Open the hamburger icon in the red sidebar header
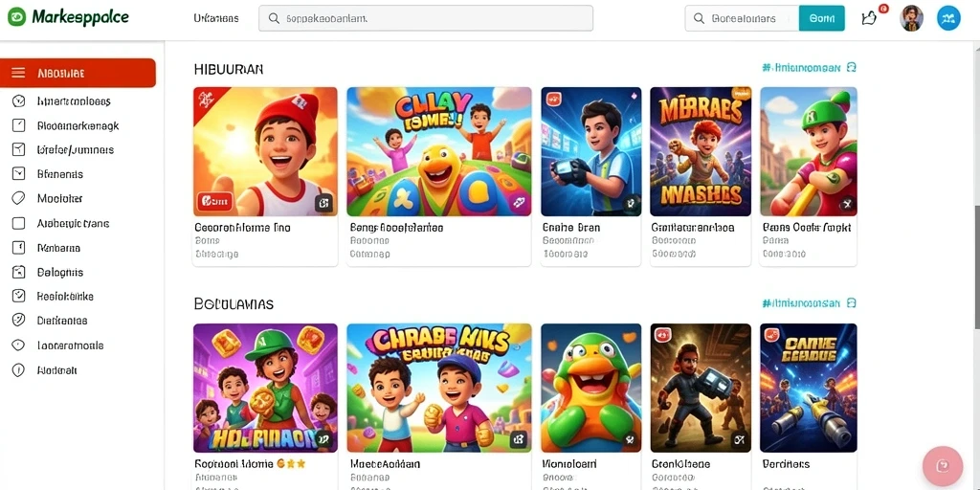This screenshot has height=490, width=980. 19,73
